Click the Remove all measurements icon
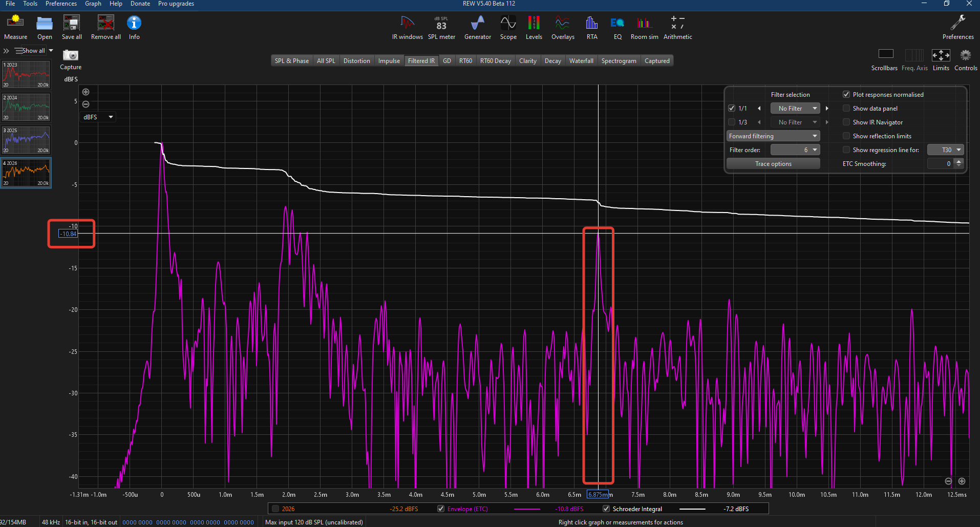 (x=105, y=23)
